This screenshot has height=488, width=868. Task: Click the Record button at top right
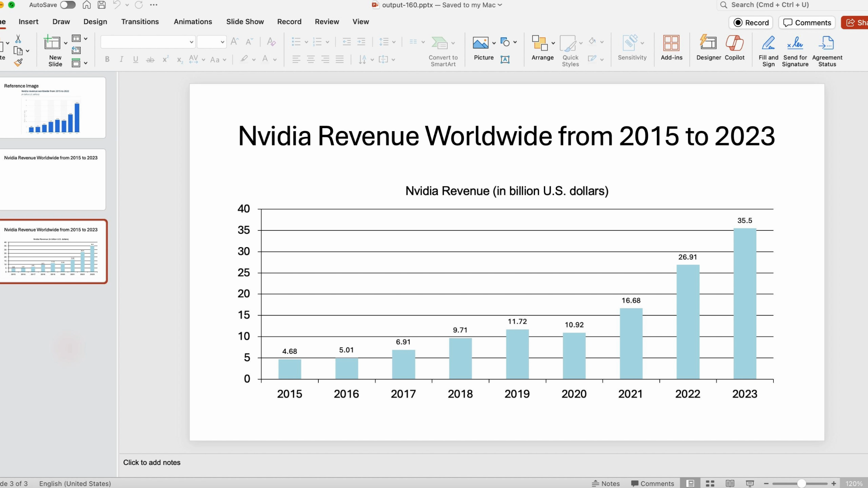coord(751,23)
